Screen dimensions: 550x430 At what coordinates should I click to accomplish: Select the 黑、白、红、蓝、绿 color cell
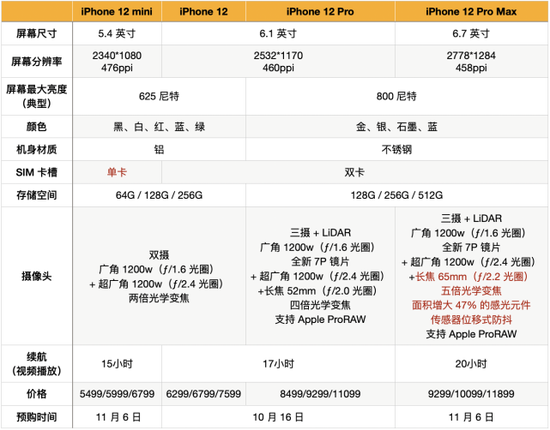[159, 127]
